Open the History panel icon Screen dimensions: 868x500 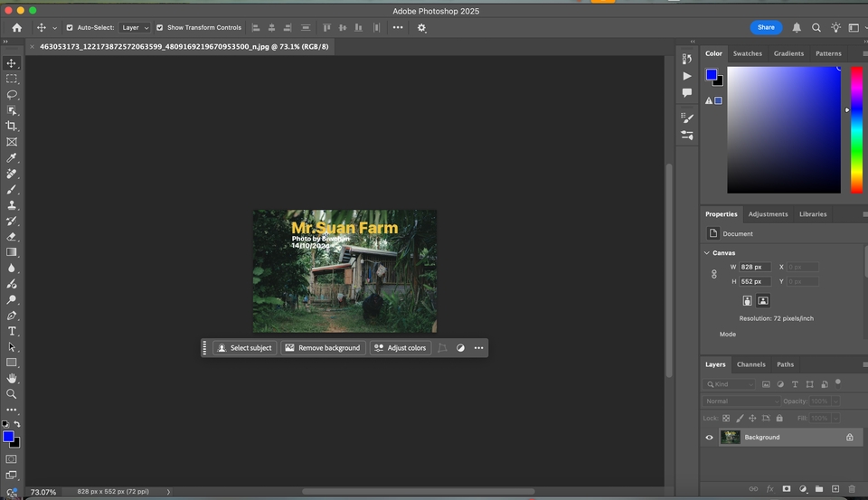pos(687,60)
